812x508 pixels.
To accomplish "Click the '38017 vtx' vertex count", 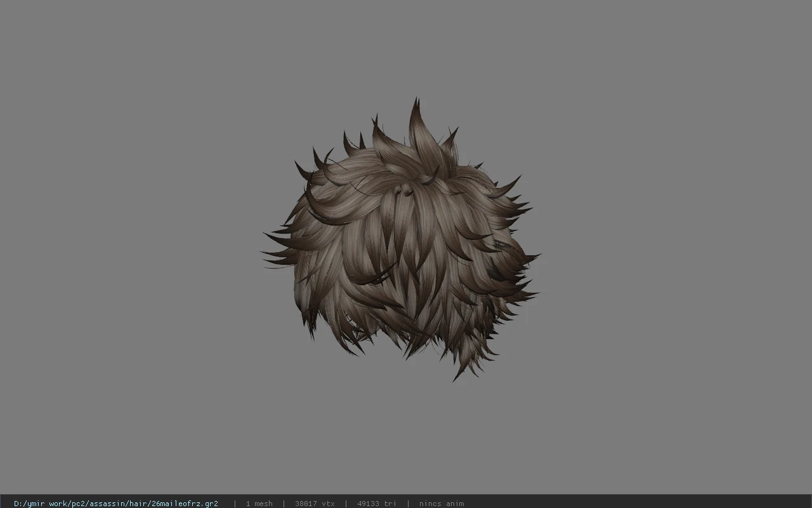I will tap(315, 504).
